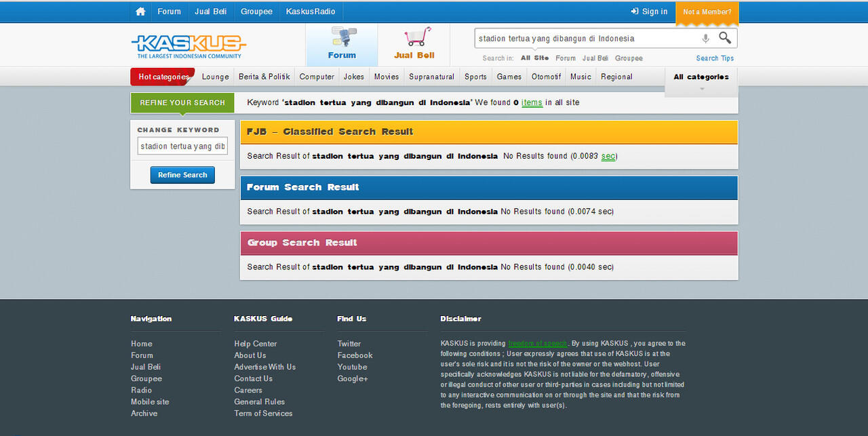Image resolution: width=868 pixels, height=436 pixels.
Task: Click the Forum Search Result header
Action: click(489, 187)
